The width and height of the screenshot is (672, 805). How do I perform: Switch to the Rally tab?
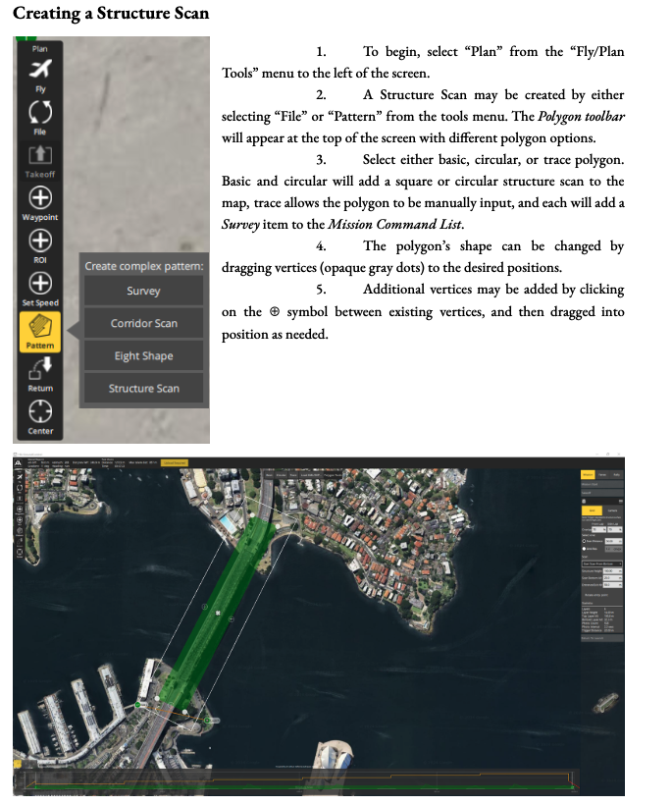617,474
